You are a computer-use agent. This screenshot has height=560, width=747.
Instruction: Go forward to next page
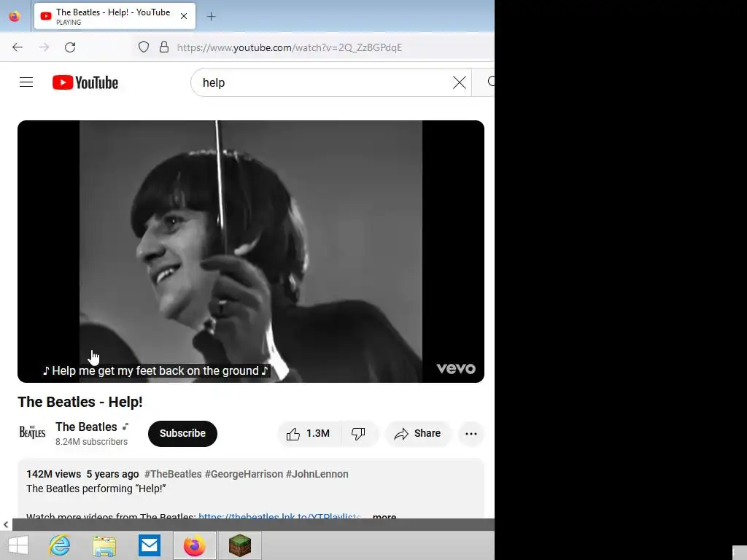[44, 47]
